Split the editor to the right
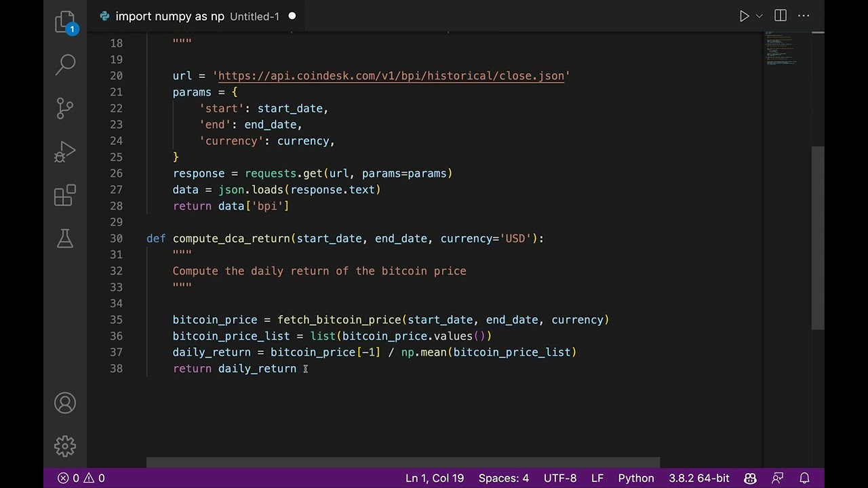 click(781, 16)
